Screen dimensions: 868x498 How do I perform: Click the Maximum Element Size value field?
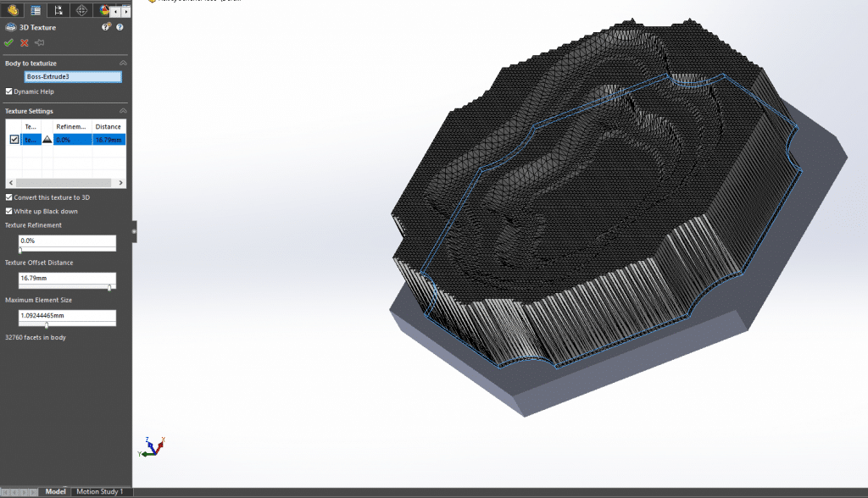(67, 315)
